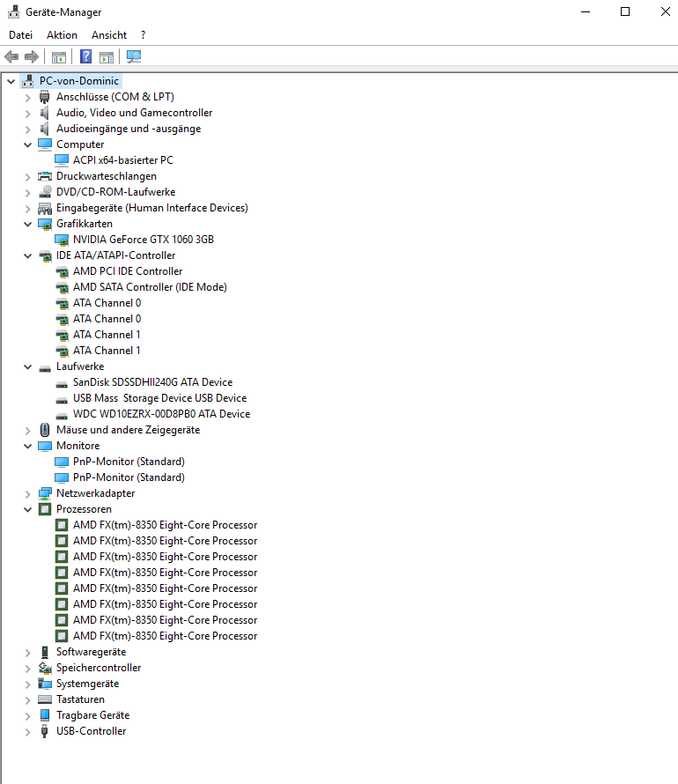The image size is (678, 784).
Task: Collapse the Prozessoren node
Action: click(28, 509)
